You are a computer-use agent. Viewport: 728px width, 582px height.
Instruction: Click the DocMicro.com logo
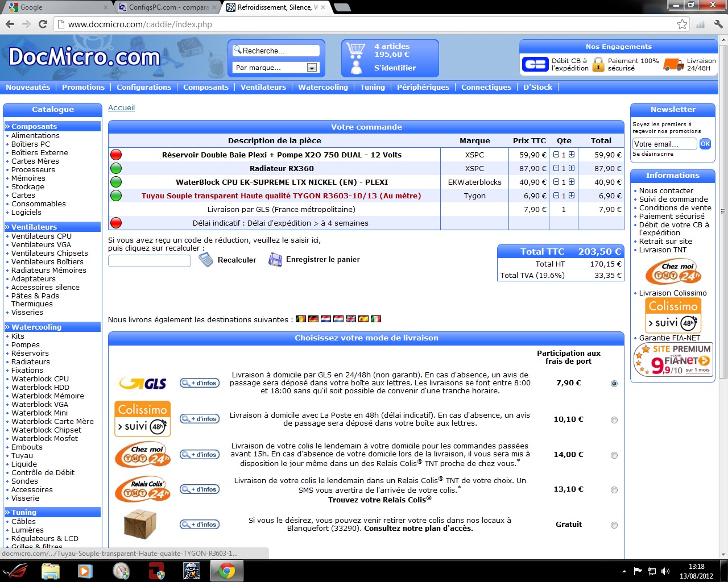click(84, 57)
